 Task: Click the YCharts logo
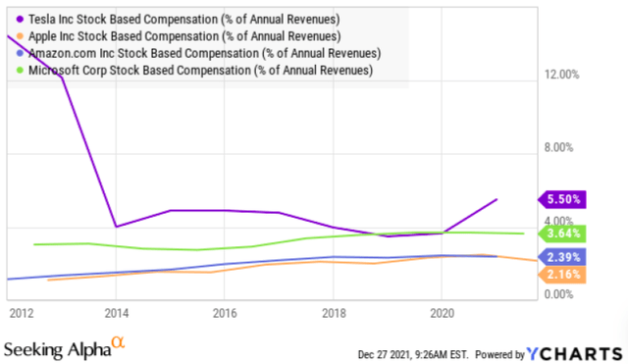[575, 354]
